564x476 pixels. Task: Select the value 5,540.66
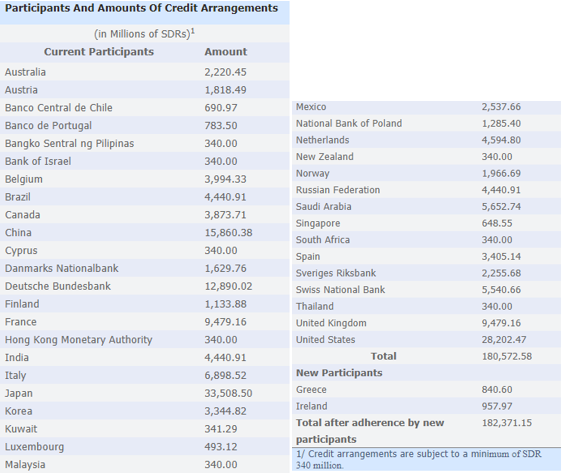(x=501, y=290)
